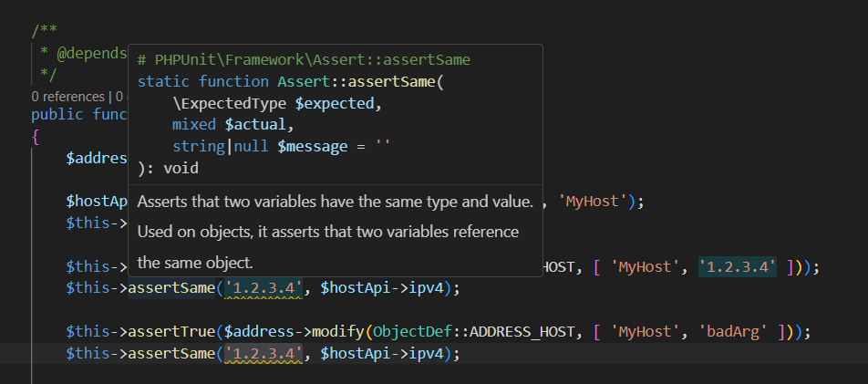Click the squiggly-underlined '1.2.3.4' on last line
Screen dimensions: 868x384
click(x=263, y=352)
